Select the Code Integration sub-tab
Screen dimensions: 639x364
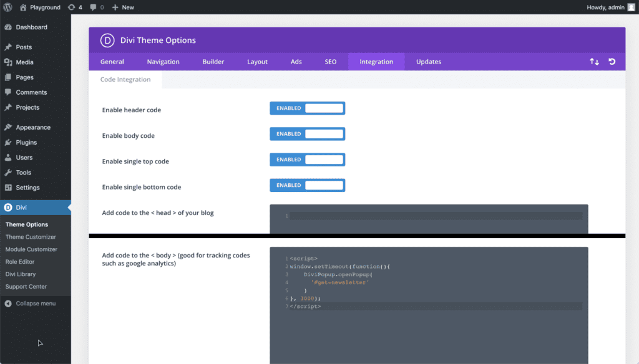tap(125, 80)
